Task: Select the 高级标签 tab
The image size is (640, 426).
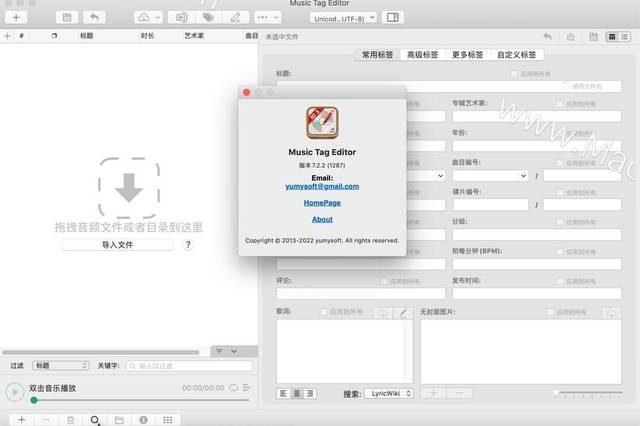Action: tap(422, 55)
